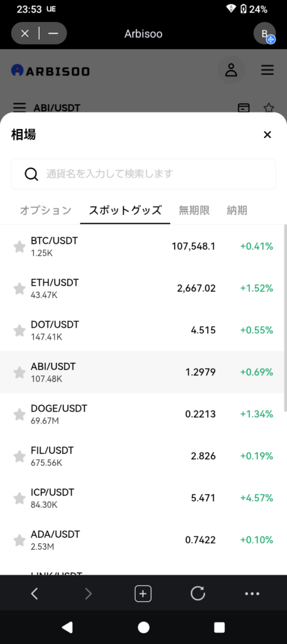Open the 納期 tab
The height and width of the screenshot is (644, 287).
[x=237, y=211]
